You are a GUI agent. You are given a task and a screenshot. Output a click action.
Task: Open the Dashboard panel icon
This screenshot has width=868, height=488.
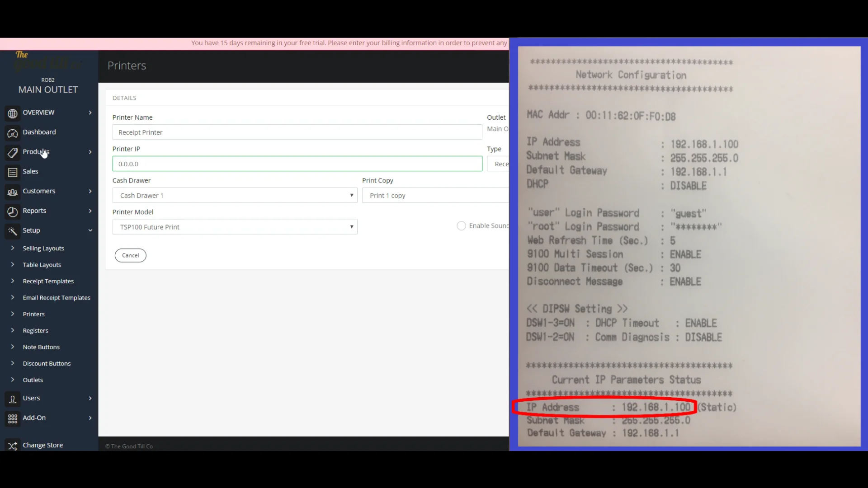pos(12,132)
